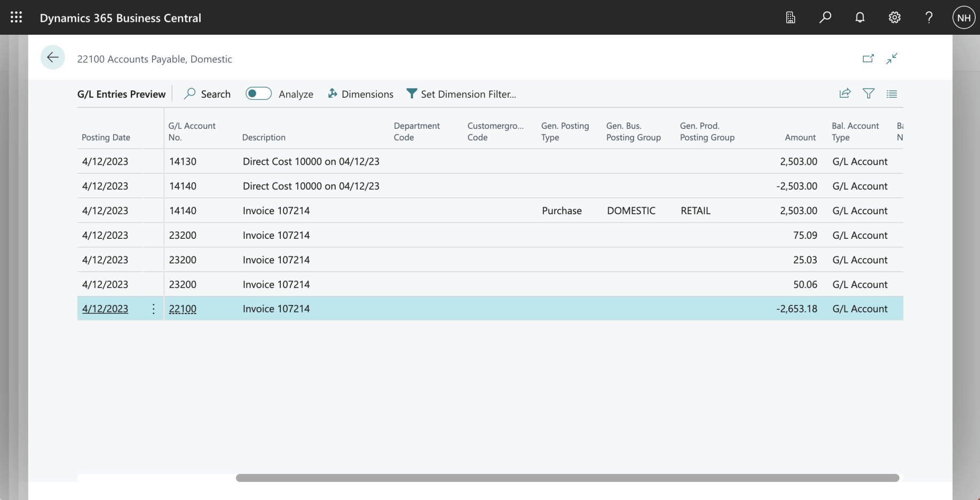Open the settings gear menu
The image size is (980, 500).
tap(894, 17)
